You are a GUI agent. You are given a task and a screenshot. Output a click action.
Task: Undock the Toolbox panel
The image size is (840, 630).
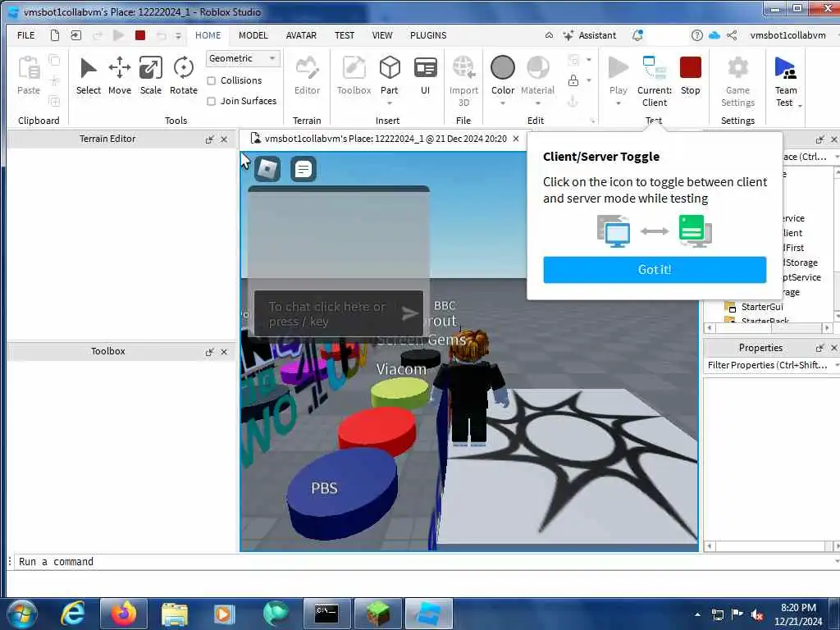coord(209,352)
